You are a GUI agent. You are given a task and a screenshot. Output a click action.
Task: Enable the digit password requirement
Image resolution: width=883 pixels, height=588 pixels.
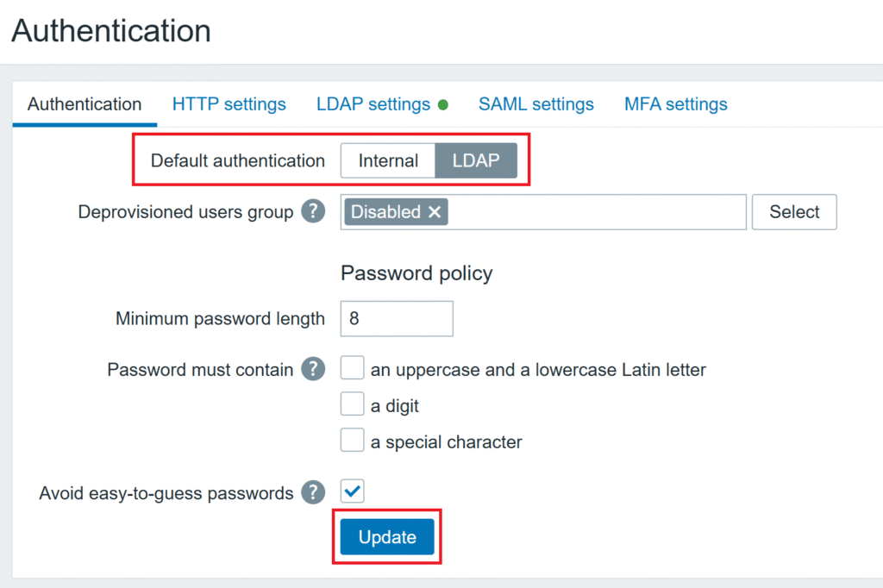coord(352,403)
